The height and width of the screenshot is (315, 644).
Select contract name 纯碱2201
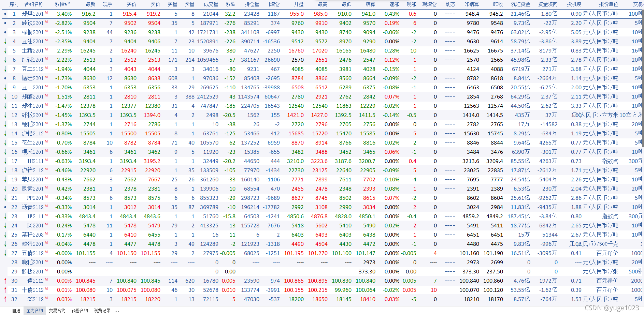coord(33,60)
